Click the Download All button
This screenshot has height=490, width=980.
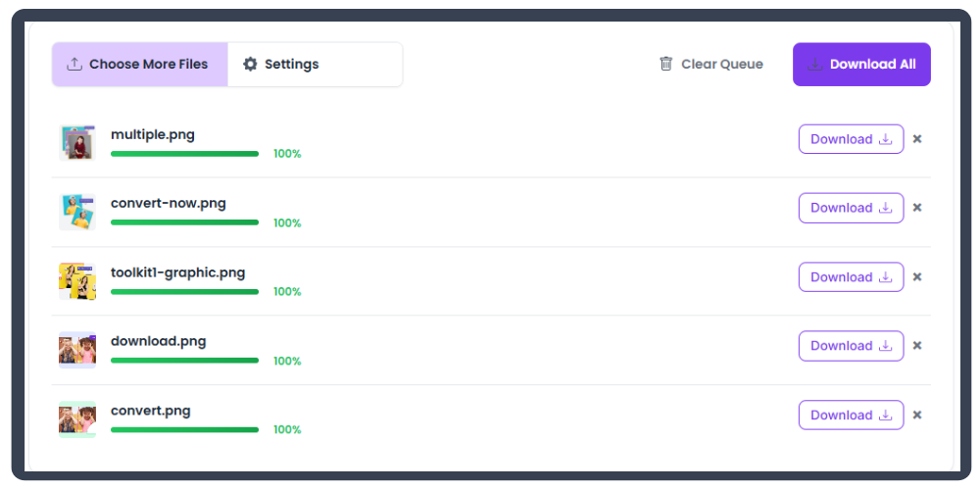[x=861, y=65]
